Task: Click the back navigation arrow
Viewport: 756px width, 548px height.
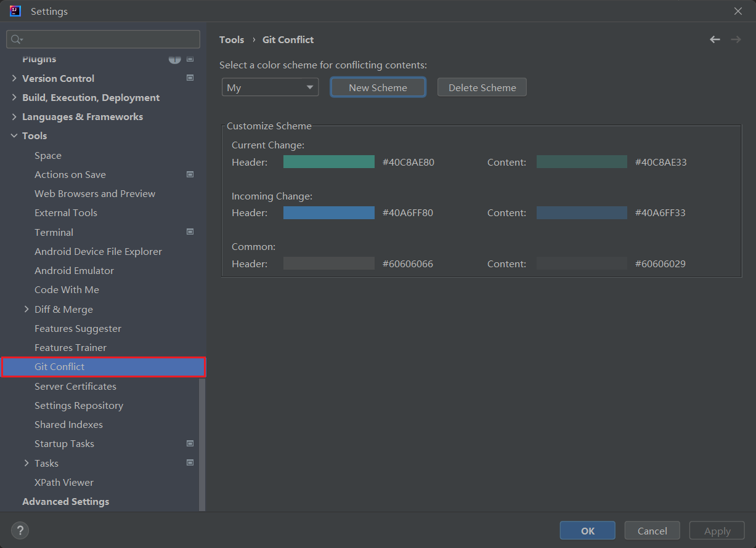Action: click(715, 39)
